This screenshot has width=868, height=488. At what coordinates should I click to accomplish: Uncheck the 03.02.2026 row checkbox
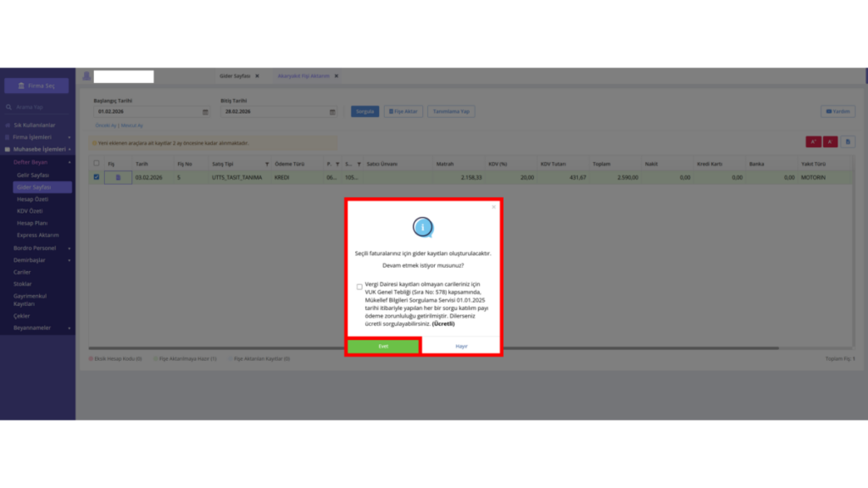click(97, 177)
